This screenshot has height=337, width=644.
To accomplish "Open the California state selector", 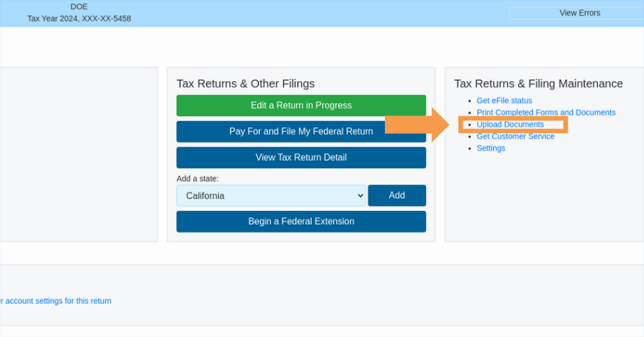I will tap(270, 196).
